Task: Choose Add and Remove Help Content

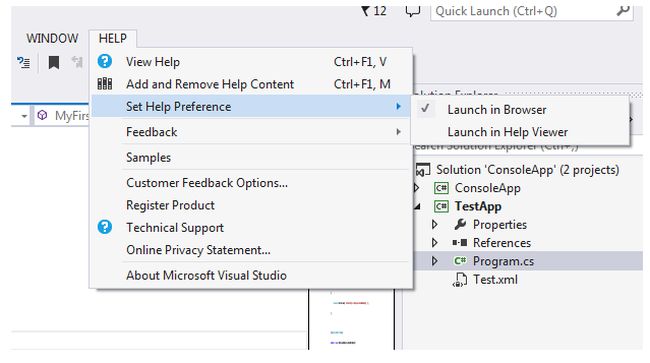Action: tap(251, 84)
